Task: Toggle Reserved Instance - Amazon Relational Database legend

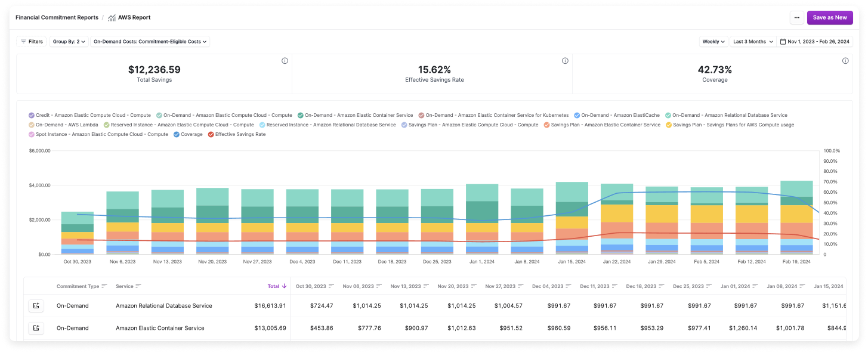Action: pos(328,125)
